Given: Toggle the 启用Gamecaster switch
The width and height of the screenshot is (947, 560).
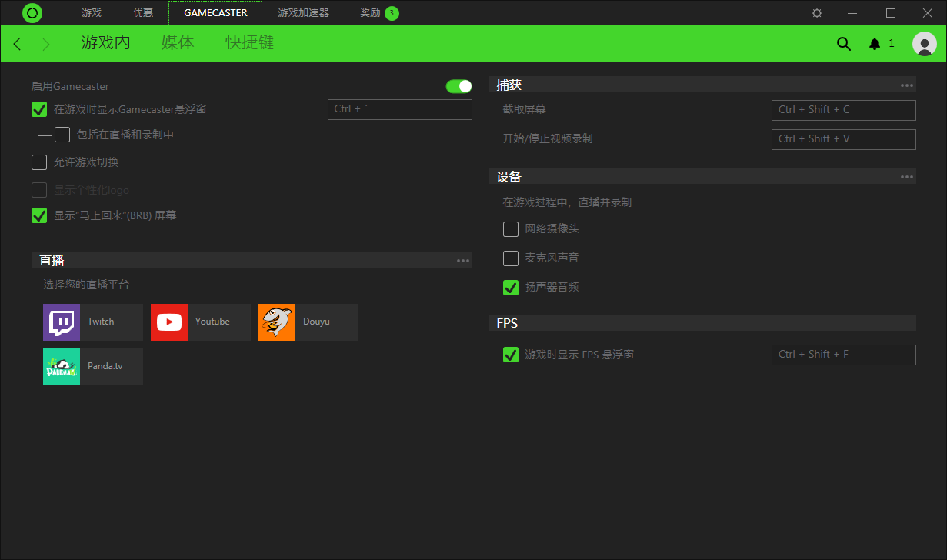Looking at the screenshot, I should click(x=458, y=86).
